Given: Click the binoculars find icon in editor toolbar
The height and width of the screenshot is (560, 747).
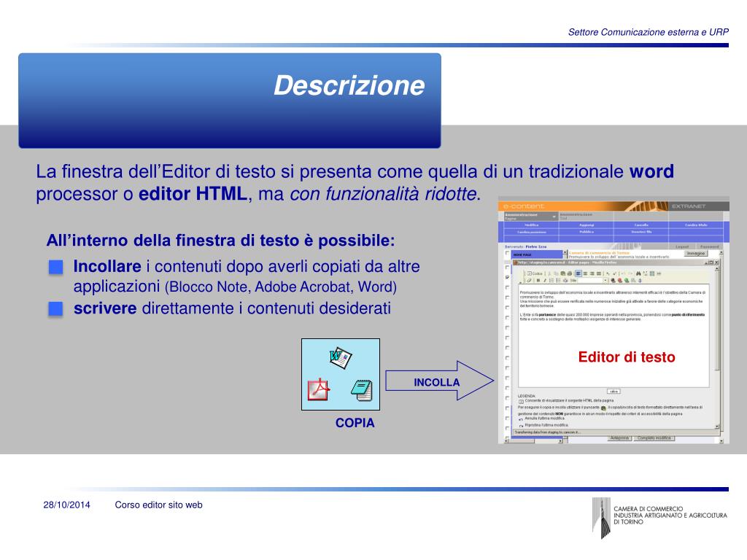Looking at the screenshot, I should 638,274.
